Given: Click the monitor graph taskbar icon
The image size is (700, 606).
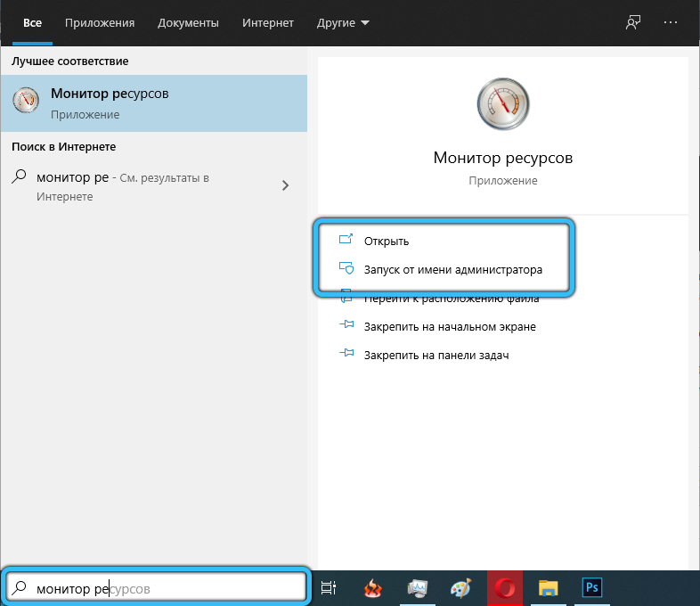Looking at the screenshot, I should point(418,588).
